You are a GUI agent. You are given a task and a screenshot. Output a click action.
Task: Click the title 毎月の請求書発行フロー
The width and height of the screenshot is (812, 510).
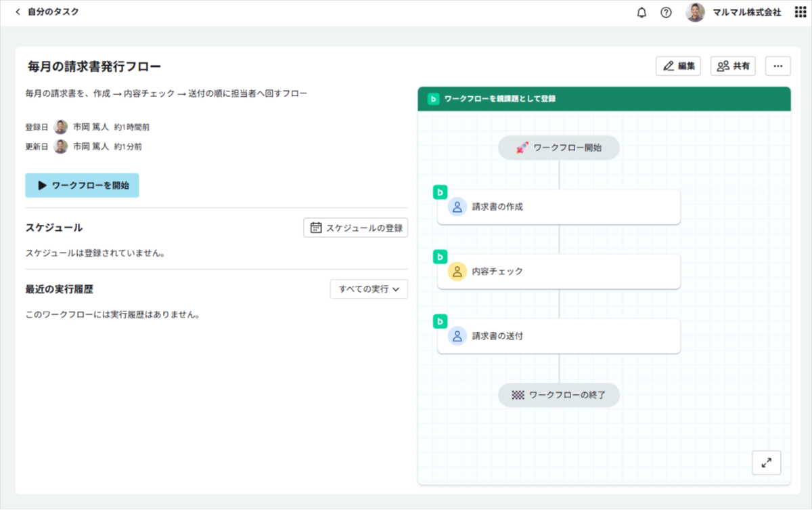tap(95, 66)
